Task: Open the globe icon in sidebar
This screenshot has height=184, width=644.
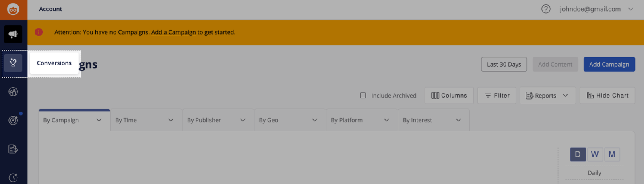Action: pyautogui.click(x=13, y=92)
